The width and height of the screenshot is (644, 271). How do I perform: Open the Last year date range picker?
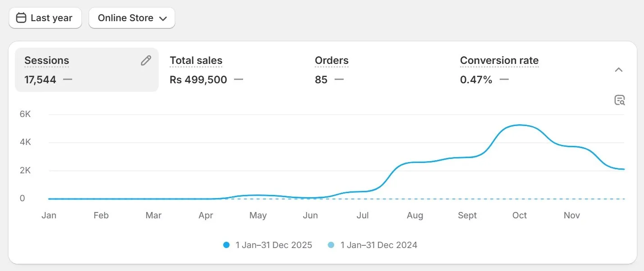[45, 18]
